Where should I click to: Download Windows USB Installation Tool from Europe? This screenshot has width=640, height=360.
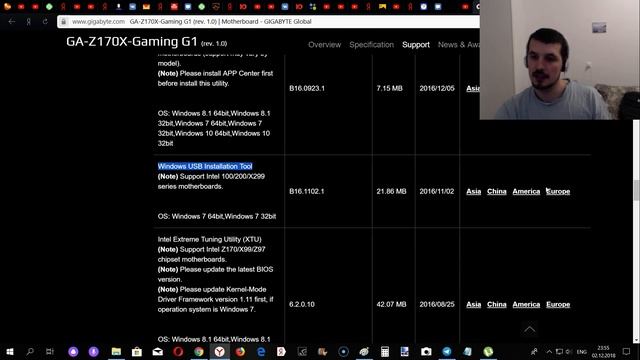(558, 191)
